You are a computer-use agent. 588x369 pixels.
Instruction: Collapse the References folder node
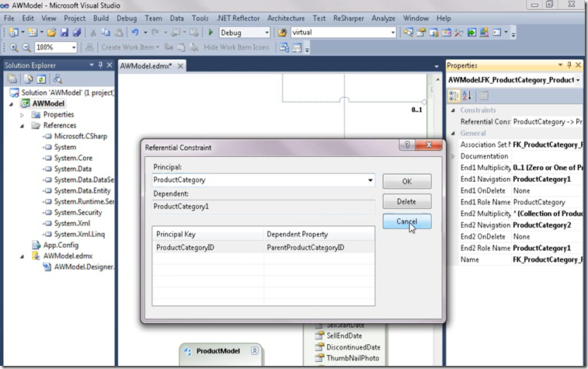tap(22, 126)
